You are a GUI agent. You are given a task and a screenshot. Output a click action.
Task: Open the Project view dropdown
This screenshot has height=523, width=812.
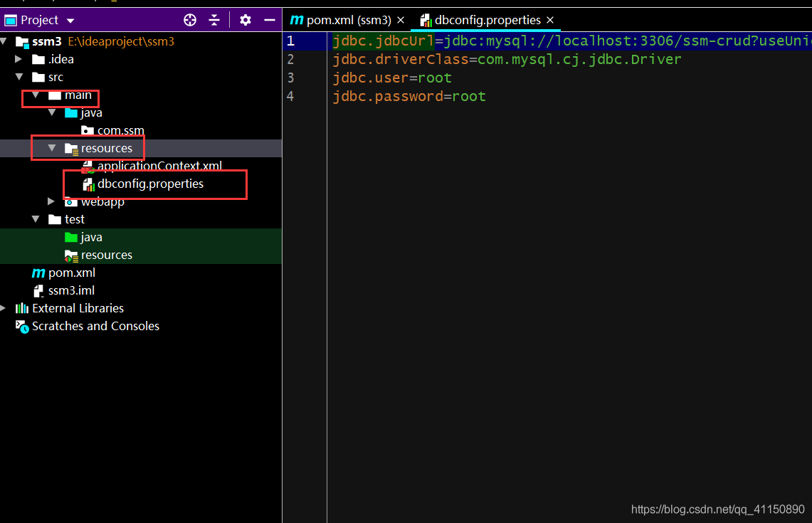(x=70, y=21)
